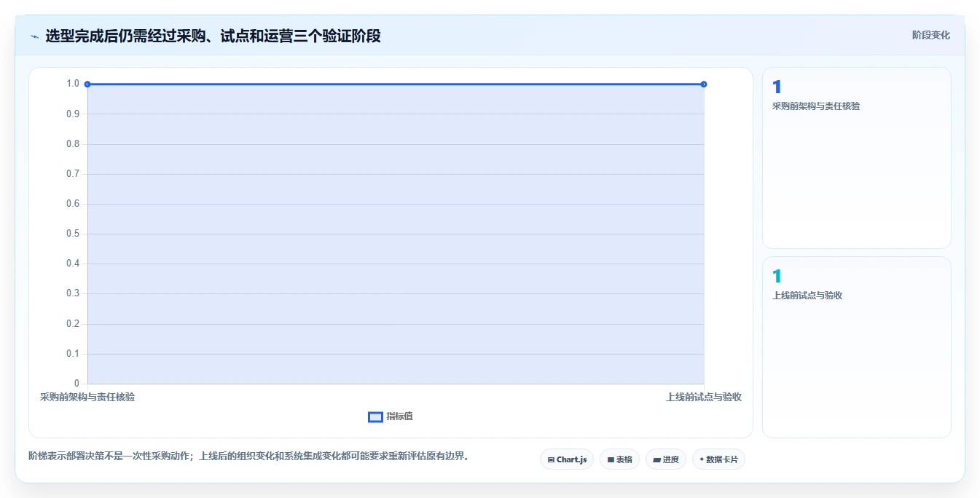Select the 数据卡片 tag button
Screen dimensions: 980x498
pos(718,459)
